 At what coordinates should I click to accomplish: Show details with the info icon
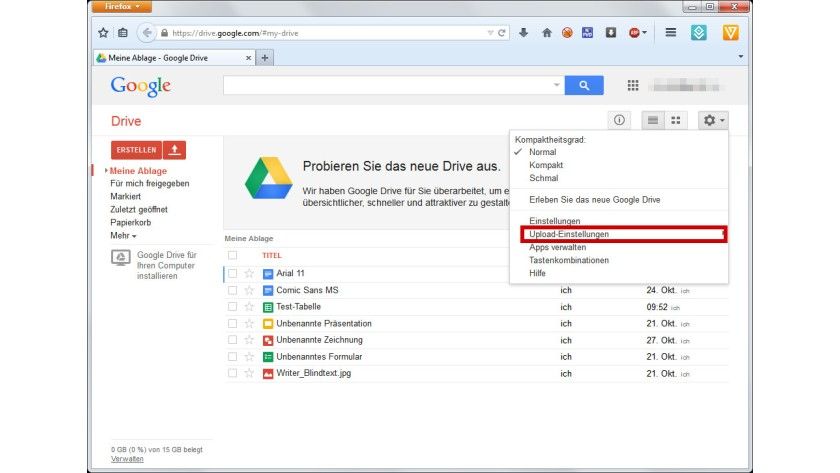(619, 120)
